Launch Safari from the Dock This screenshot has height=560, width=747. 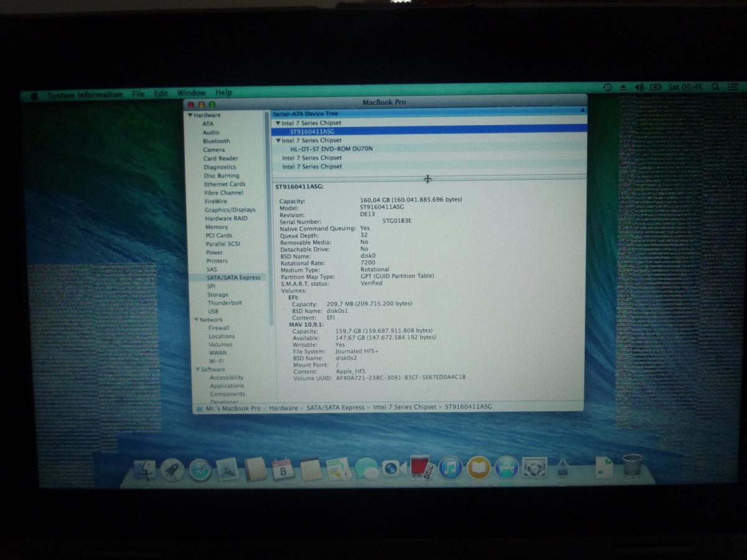(200, 470)
